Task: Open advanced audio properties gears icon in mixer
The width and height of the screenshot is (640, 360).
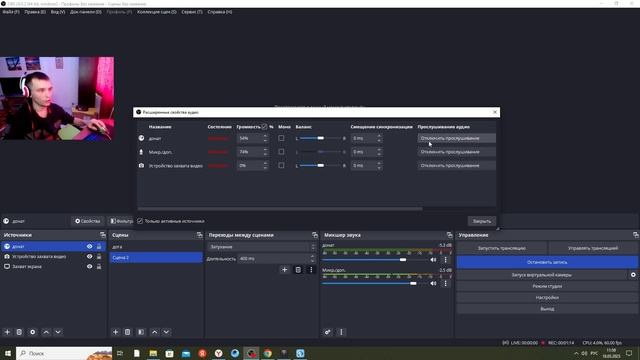Action: [x=327, y=332]
